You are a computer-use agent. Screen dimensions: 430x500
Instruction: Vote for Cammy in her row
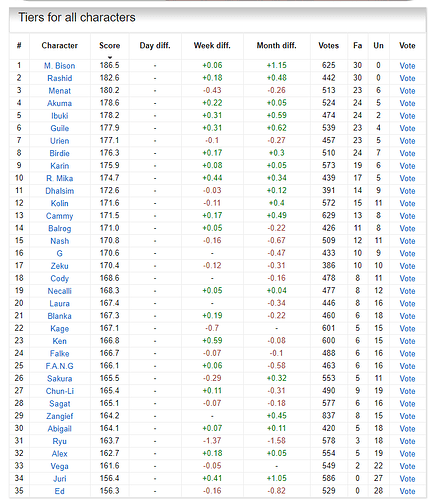point(407,216)
